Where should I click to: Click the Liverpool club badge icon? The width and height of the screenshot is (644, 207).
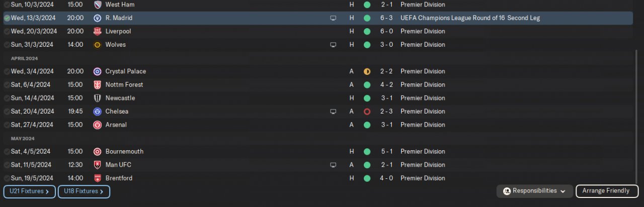coord(98,31)
